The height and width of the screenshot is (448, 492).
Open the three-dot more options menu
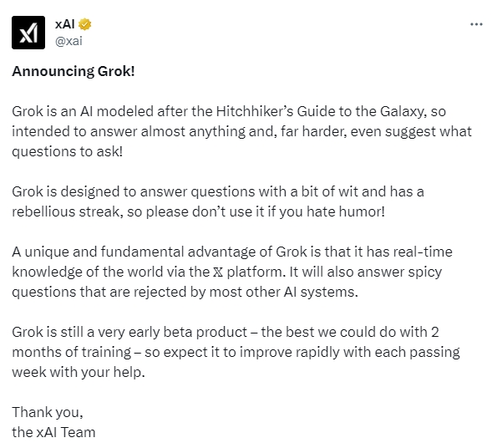[x=476, y=24]
